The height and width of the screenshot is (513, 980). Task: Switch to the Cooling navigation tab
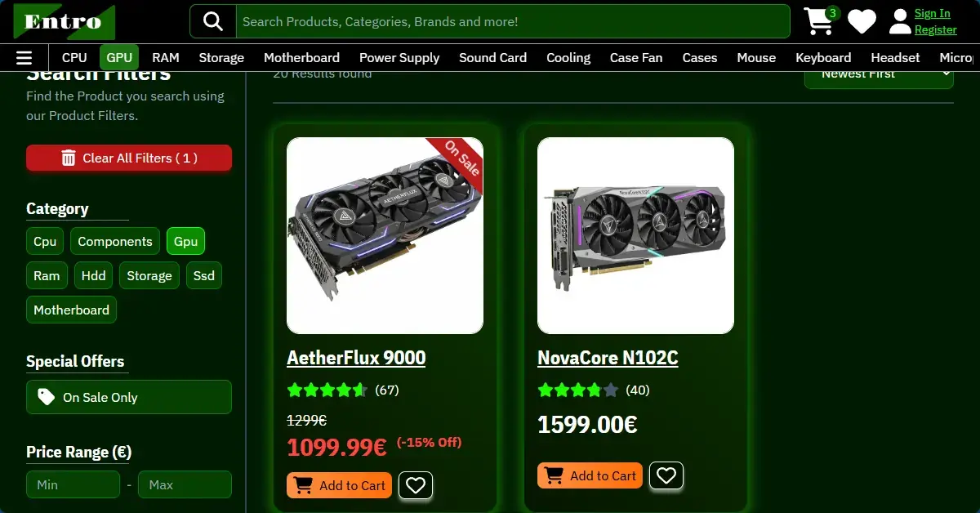[x=568, y=57]
